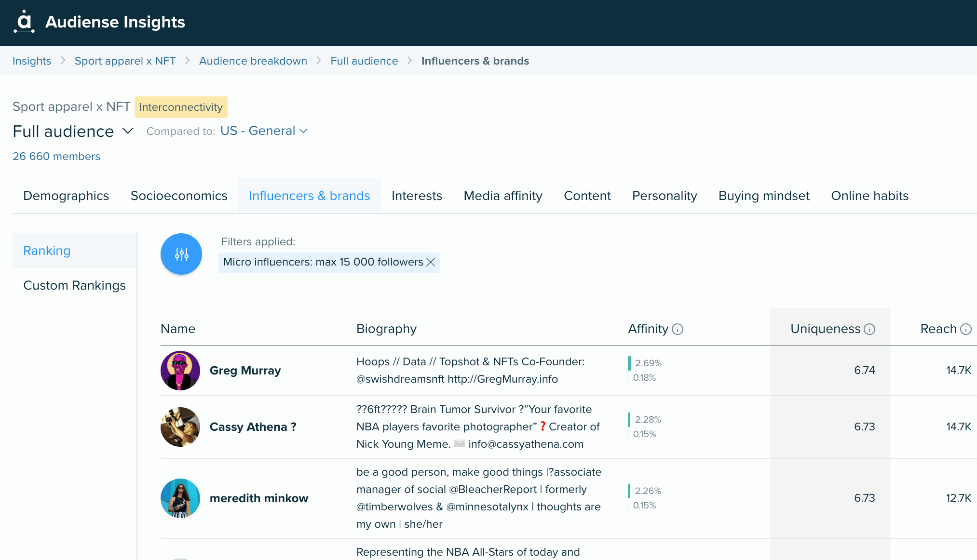Screen dimensions: 977x560
Task: Open Greg Murray's profile name
Action: [x=245, y=371]
